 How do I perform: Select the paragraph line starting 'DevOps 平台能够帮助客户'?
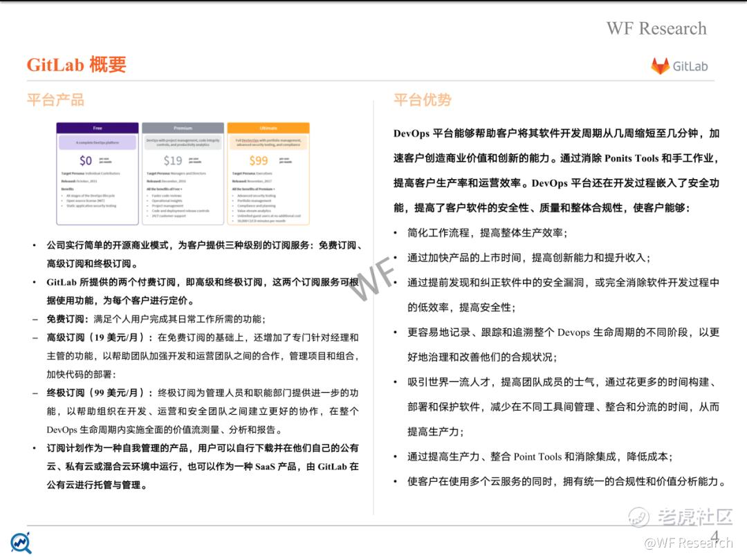[556, 134]
